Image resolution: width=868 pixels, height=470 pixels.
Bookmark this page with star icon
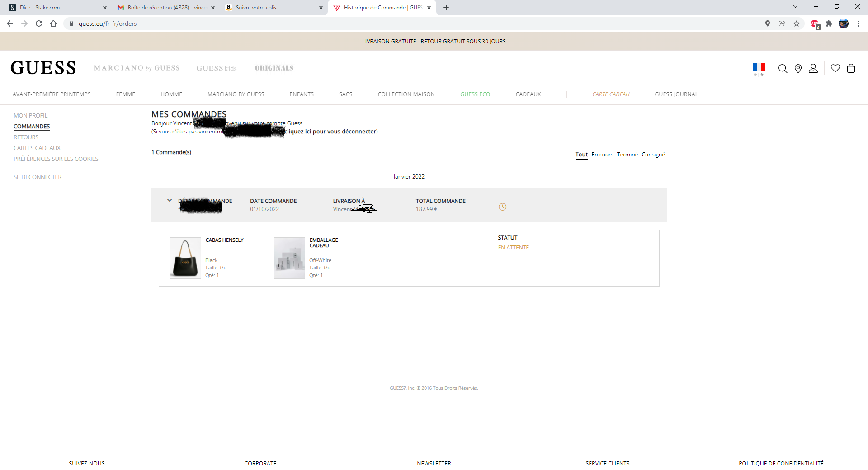click(x=797, y=23)
